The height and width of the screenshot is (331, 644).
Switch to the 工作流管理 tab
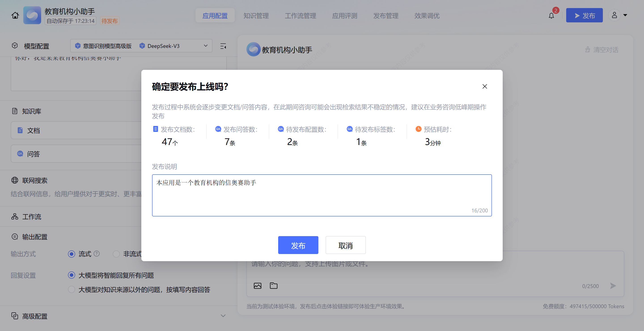pyautogui.click(x=300, y=16)
